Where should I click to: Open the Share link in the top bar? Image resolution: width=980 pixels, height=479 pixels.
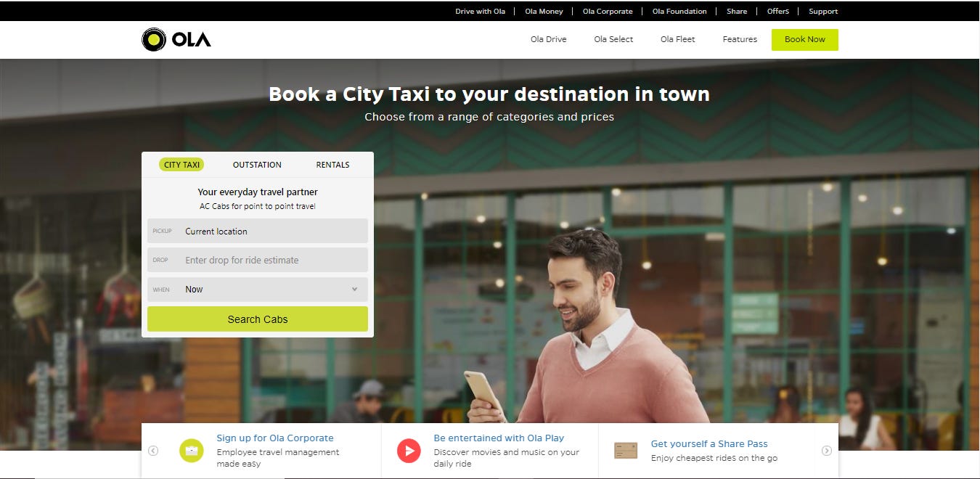coord(737,12)
